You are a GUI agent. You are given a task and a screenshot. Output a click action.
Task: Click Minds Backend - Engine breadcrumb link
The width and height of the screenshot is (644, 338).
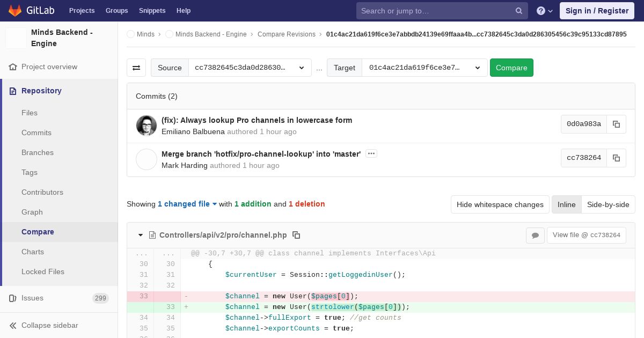point(211,34)
